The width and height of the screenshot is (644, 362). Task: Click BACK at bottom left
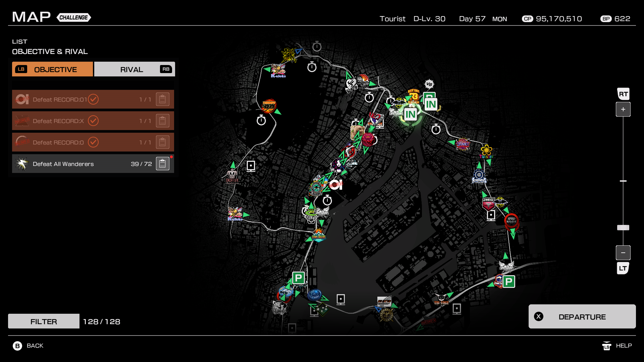[28, 346]
